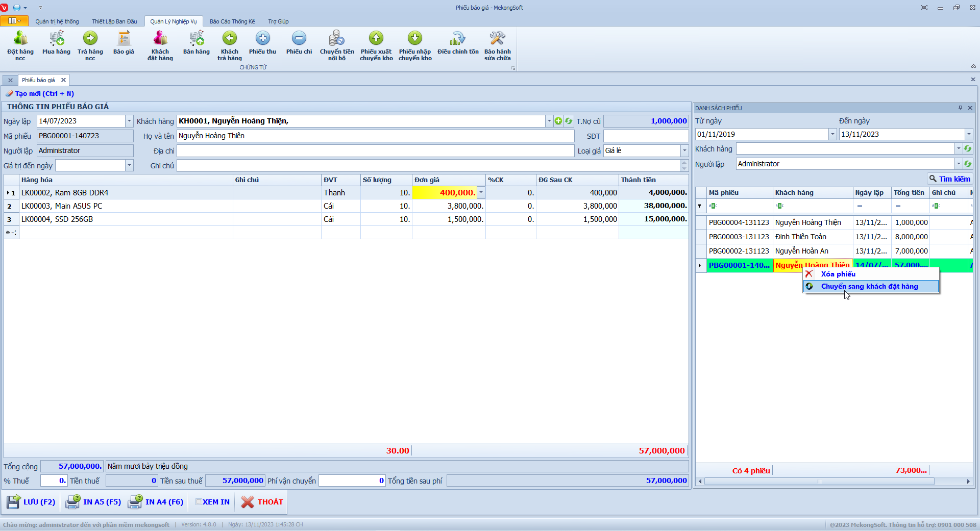Open Điều chỉnh tồn function
The width and height of the screenshot is (980, 531).
458,43
